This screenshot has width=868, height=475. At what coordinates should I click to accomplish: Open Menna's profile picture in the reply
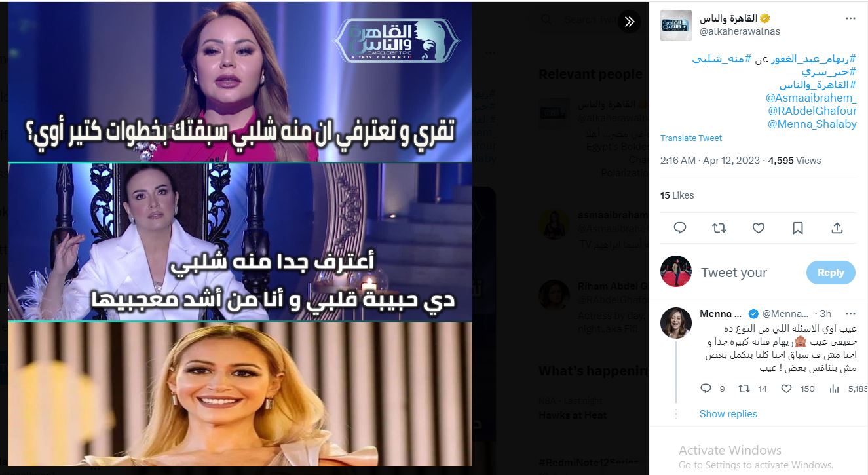coord(676,323)
